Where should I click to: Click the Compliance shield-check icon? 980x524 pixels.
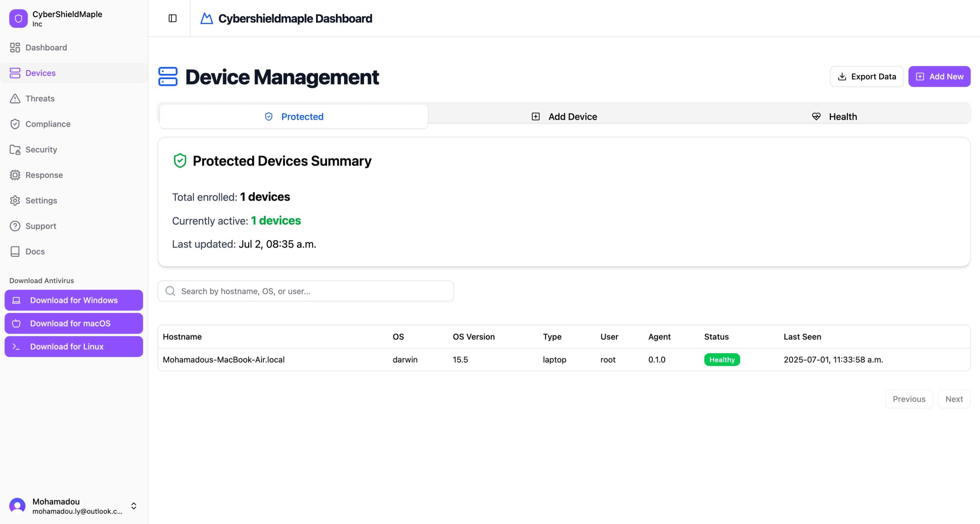point(15,124)
